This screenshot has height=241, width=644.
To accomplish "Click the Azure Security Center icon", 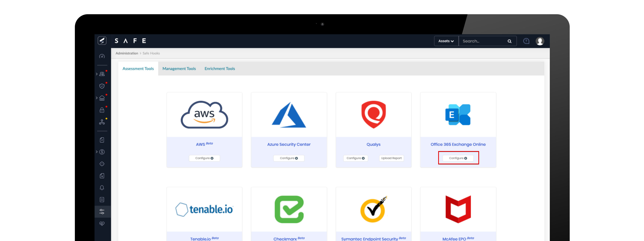I will tap(289, 115).
